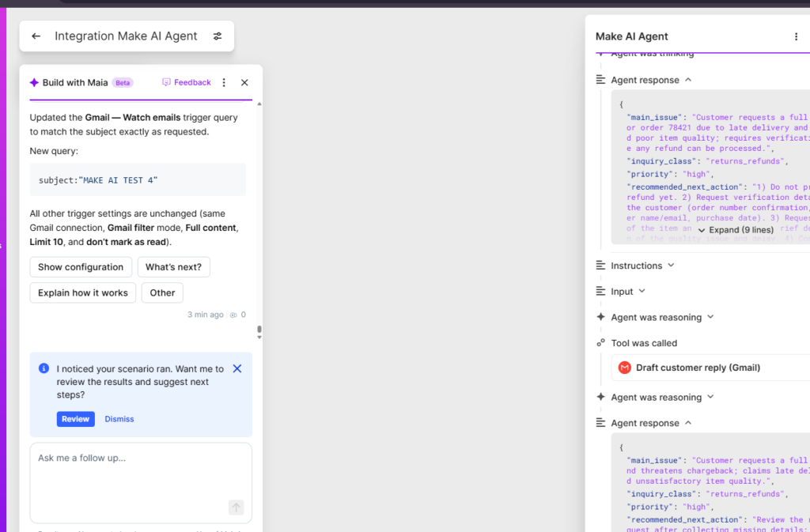Open Make AI Agent panel three-dot menu
This screenshot has height=532, width=810.
796,36
